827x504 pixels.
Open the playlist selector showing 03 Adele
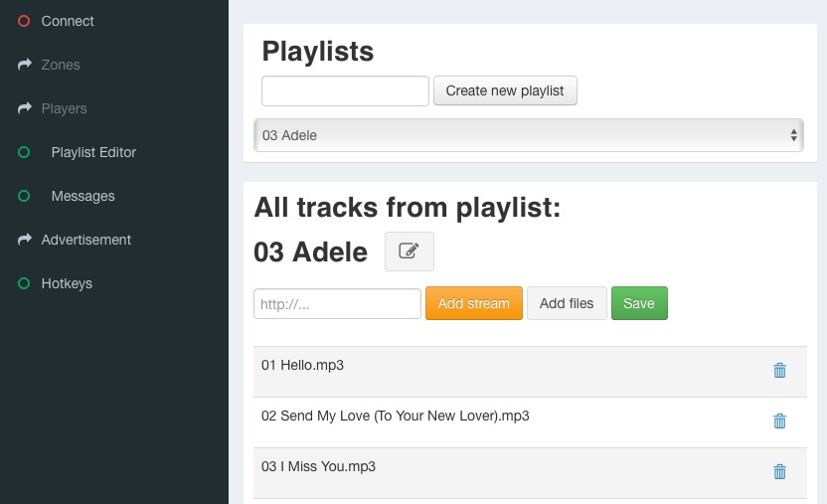(529, 135)
